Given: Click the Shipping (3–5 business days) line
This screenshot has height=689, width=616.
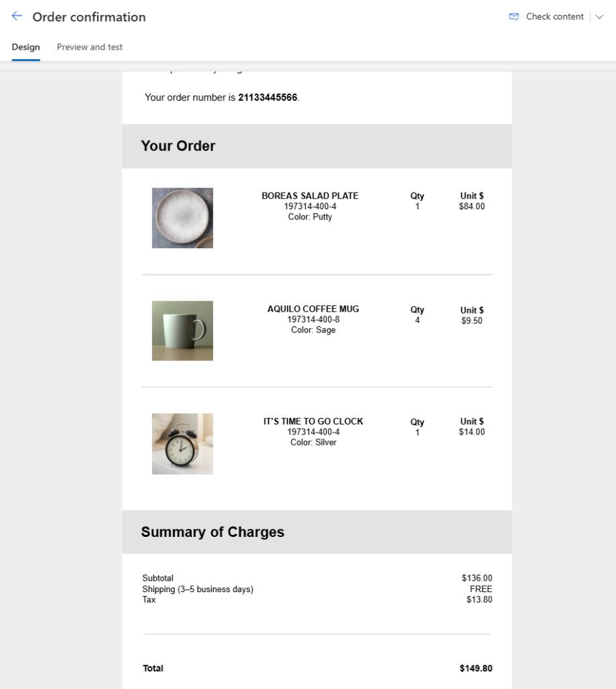Looking at the screenshot, I should (198, 589).
